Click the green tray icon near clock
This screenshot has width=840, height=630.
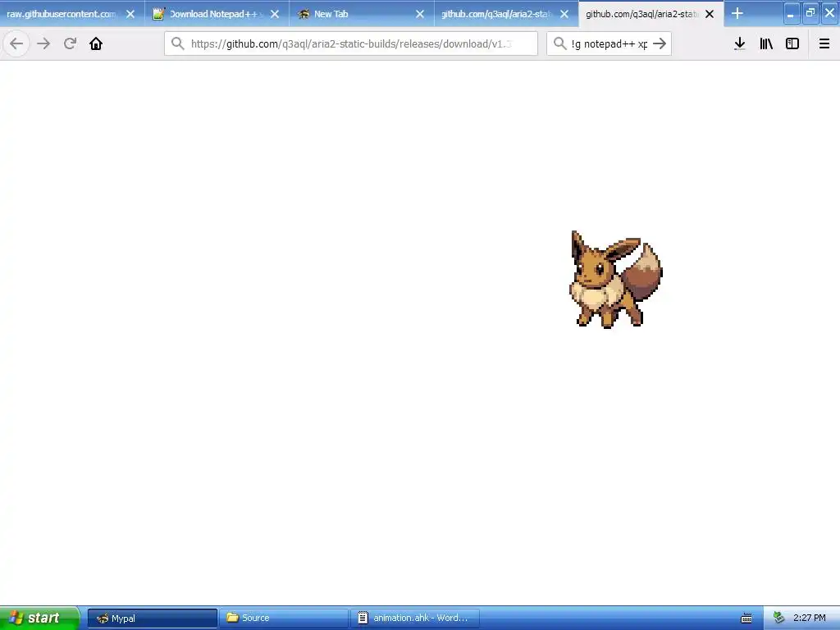(779, 618)
